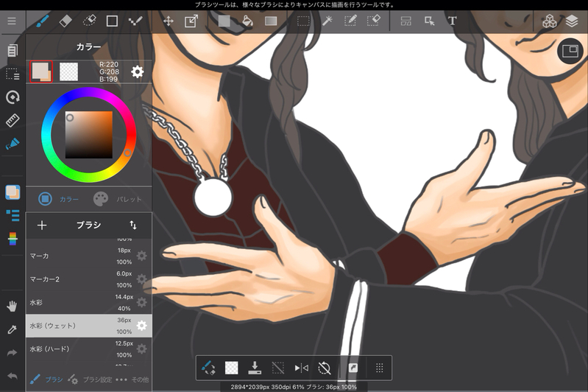The image size is (588, 392).
Task: Select the foreground color swatch
Action: pos(41,71)
